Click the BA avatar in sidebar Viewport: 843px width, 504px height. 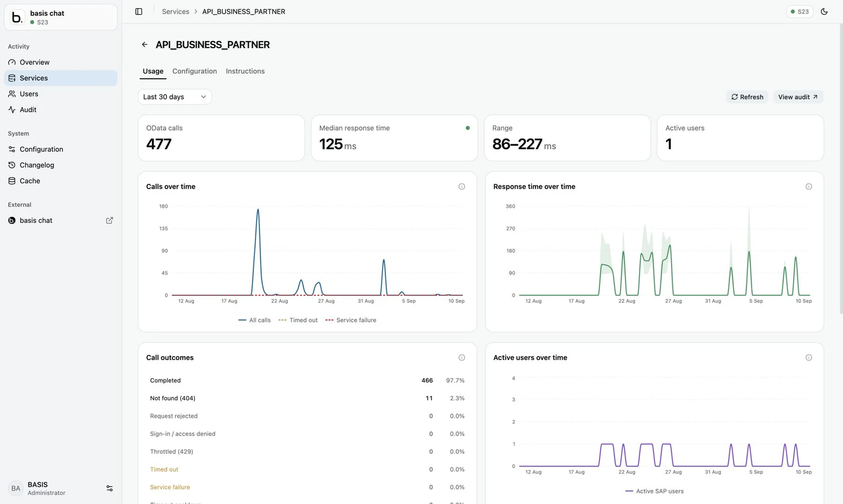(x=16, y=489)
